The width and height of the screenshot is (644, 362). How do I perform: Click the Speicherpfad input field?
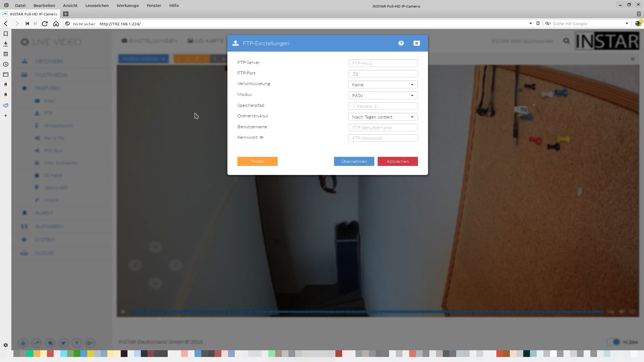tap(383, 106)
